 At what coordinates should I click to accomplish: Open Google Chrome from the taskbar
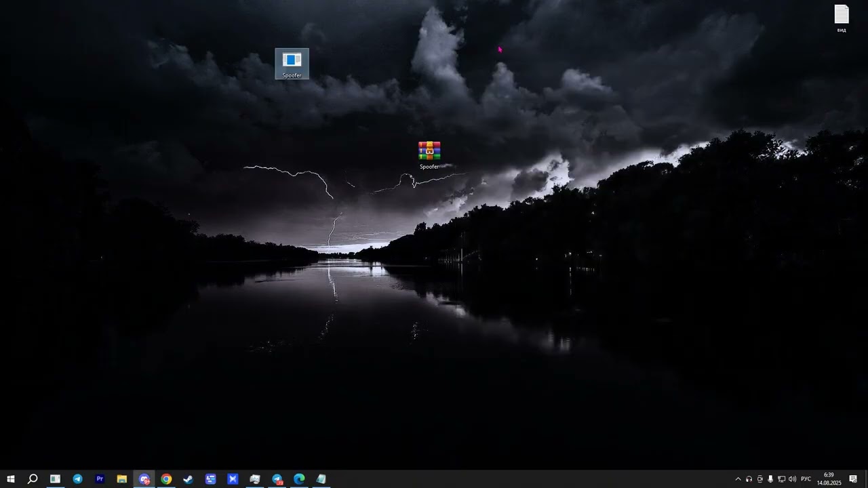(x=166, y=479)
